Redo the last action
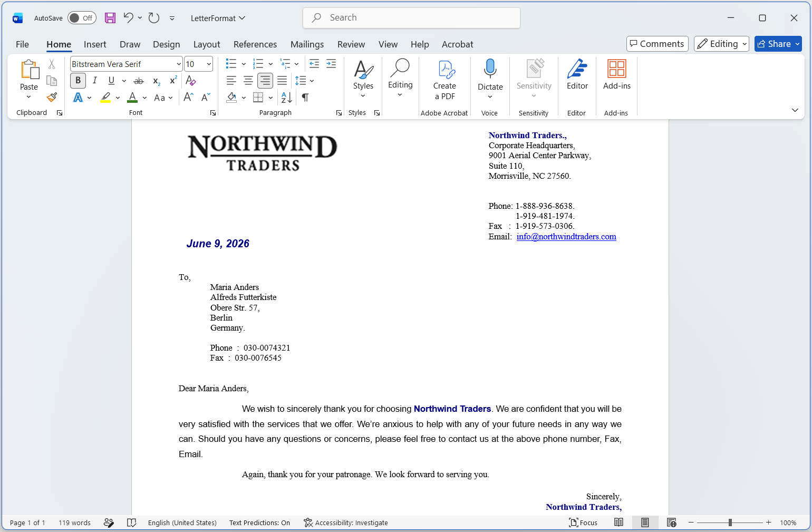The height and width of the screenshot is (532, 812). pyautogui.click(x=154, y=18)
